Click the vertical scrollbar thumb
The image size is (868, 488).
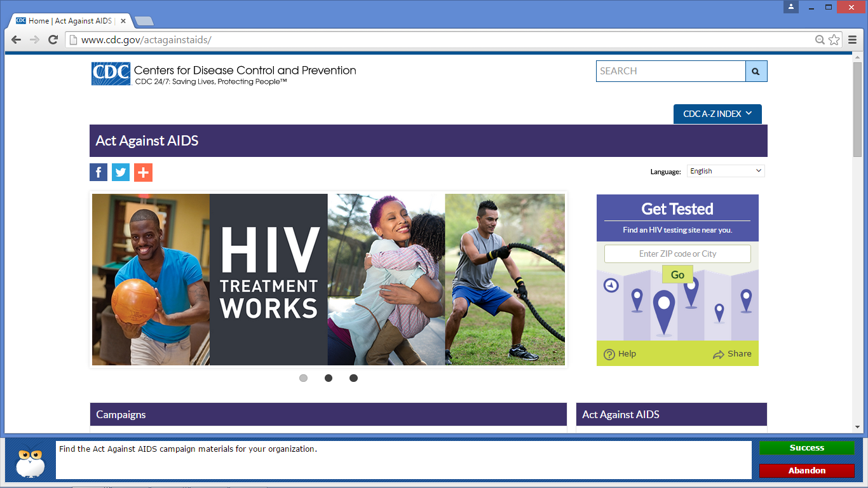(857, 110)
